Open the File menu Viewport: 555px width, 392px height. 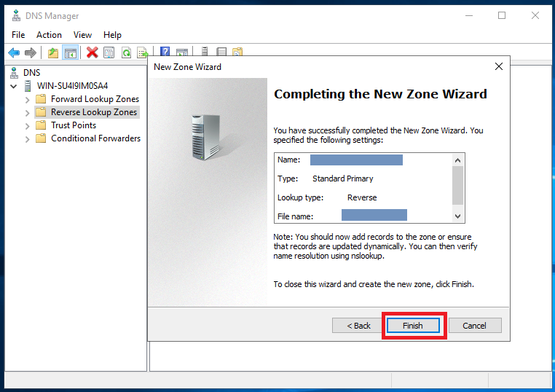tap(18, 35)
